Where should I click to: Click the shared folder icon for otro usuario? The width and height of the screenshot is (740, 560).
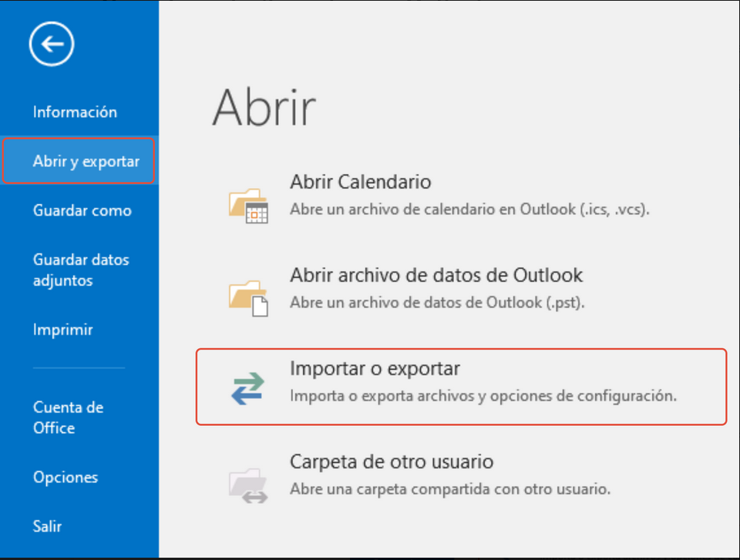click(248, 485)
